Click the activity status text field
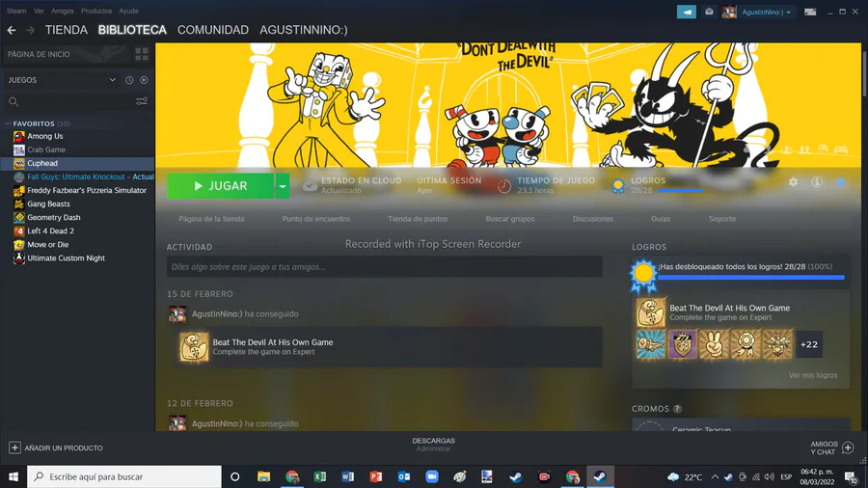 click(384, 267)
